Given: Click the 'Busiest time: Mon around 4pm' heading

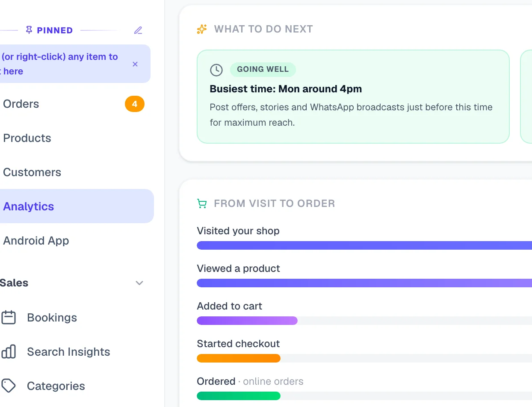Looking at the screenshot, I should (286, 89).
